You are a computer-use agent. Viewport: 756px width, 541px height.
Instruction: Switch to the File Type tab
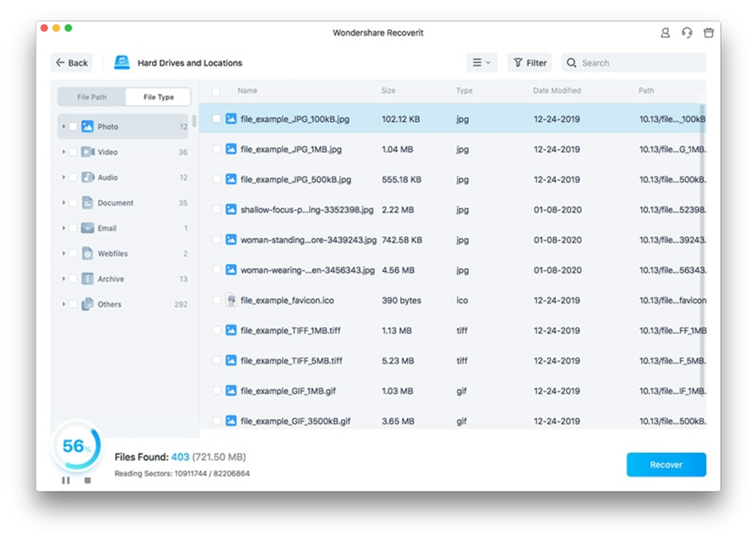(159, 97)
